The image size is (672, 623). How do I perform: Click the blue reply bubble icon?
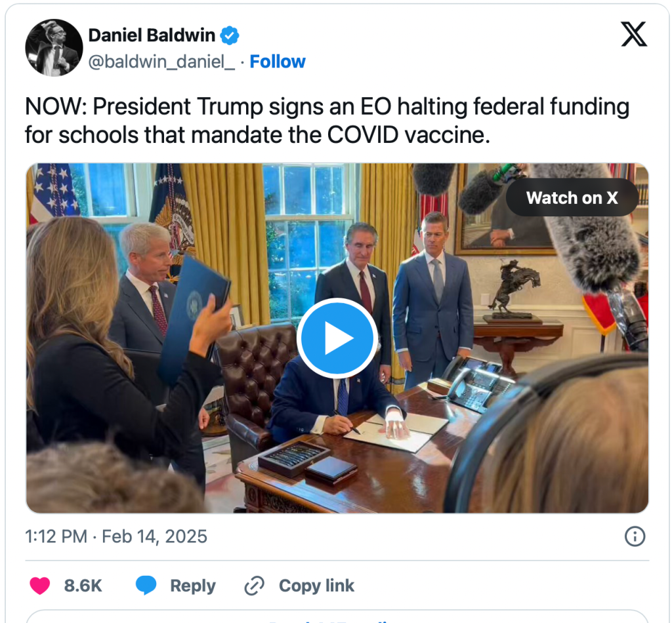[146, 586]
